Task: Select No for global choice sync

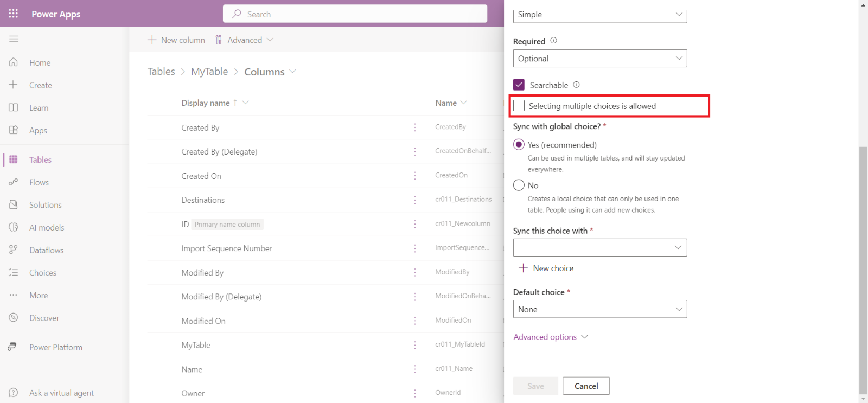Action: click(x=519, y=185)
